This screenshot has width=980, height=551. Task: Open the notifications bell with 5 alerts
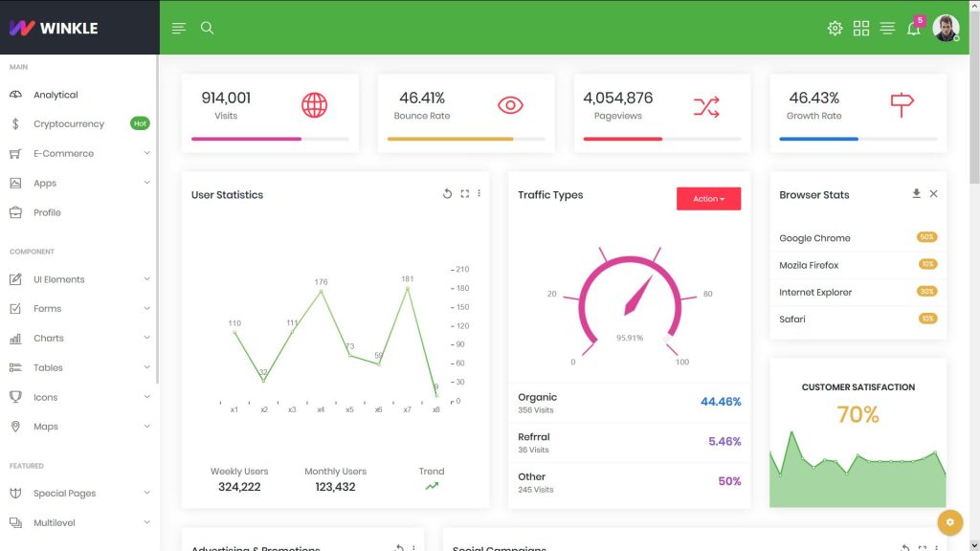coord(913,28)
